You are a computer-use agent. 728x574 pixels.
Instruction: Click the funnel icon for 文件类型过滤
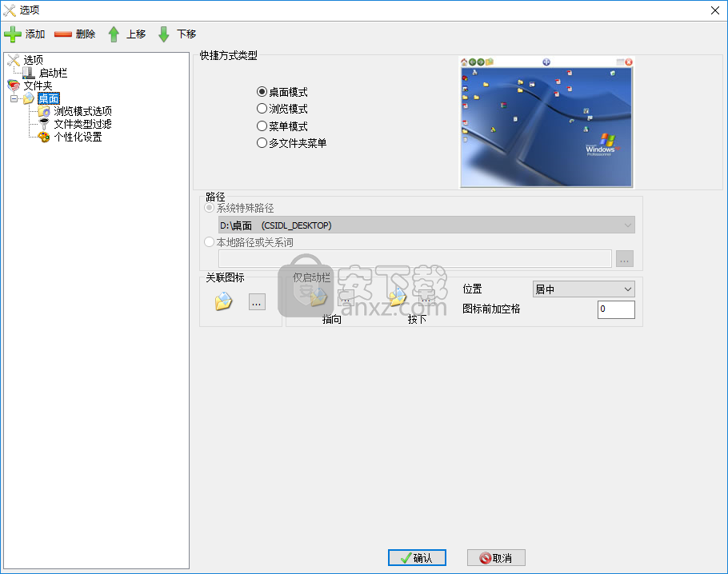[44, 124]
